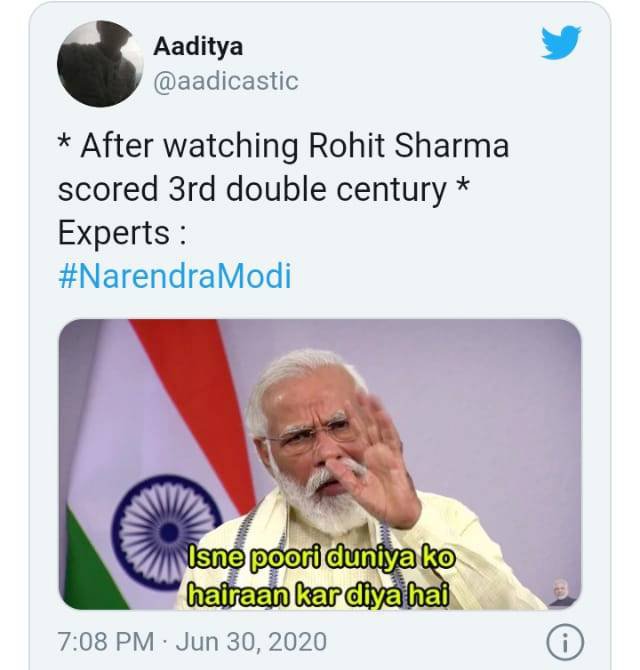640x670 pixels.
Task: Click the raised hand in the meme photo
Action: tap(380, 461)
